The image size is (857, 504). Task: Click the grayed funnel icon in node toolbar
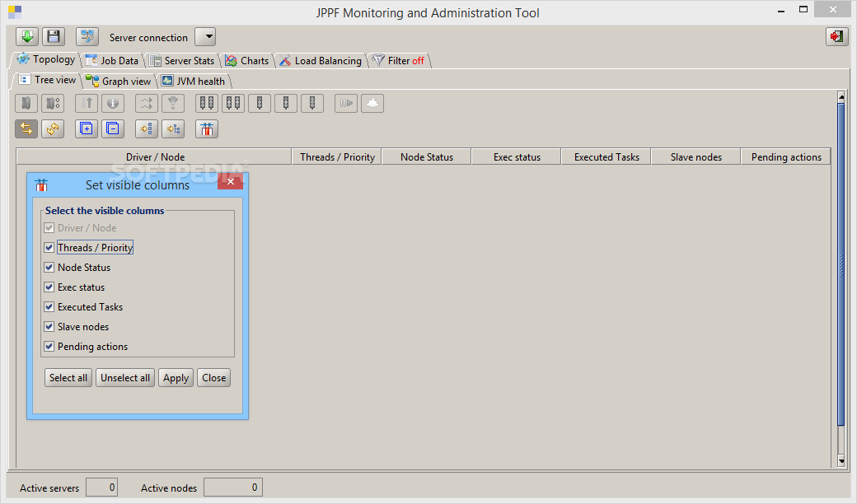click(173, 103)
